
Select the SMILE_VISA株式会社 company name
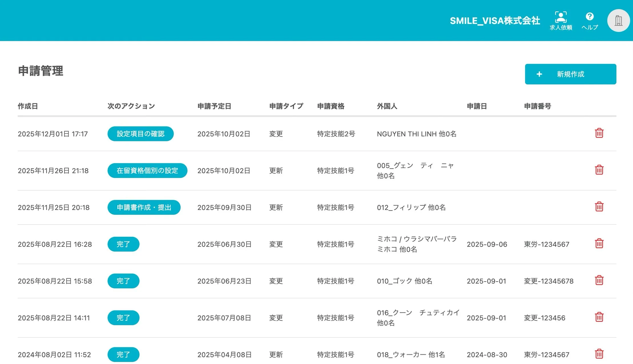tap(495, 21)
